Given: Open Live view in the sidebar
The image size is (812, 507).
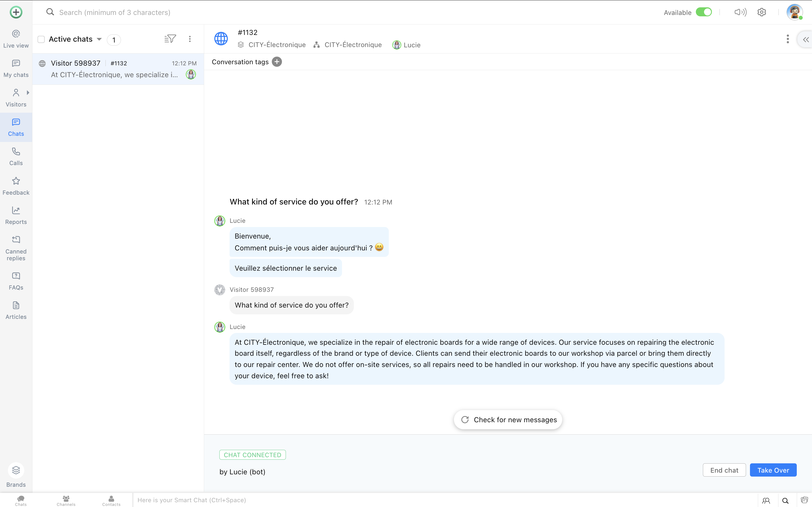Looking at the screenshot, I should (x=16, y=39).
